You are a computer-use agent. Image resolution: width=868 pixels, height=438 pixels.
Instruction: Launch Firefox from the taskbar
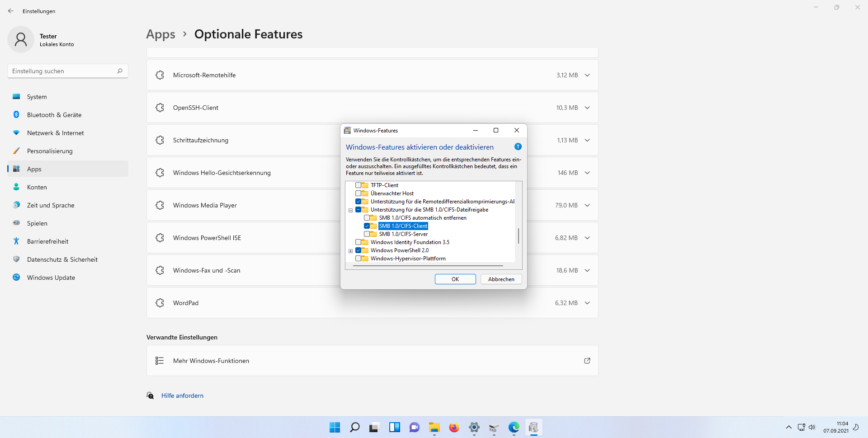[x=454, y=427]
